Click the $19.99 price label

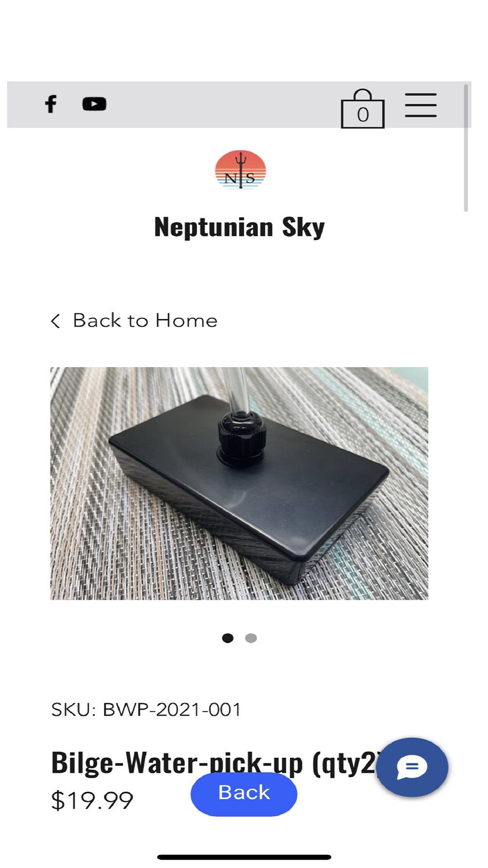92,801
